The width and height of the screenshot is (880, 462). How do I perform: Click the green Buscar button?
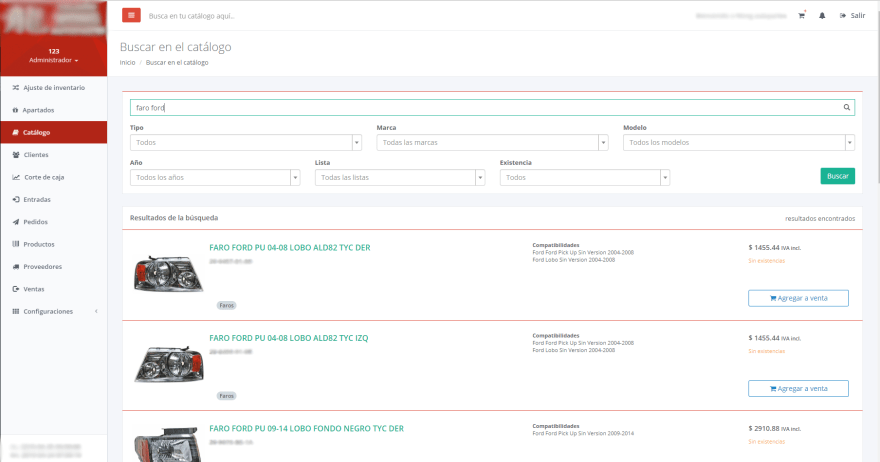pos(837,176)
